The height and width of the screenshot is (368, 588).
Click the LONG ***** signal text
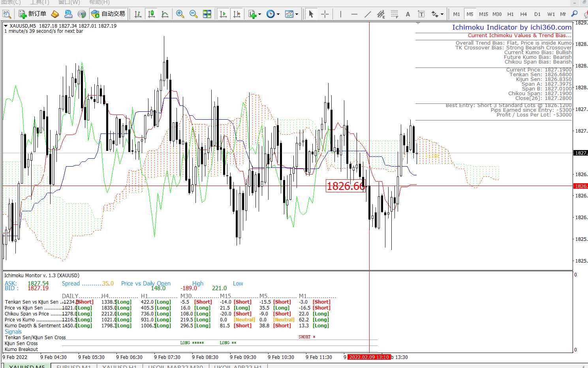192,343
